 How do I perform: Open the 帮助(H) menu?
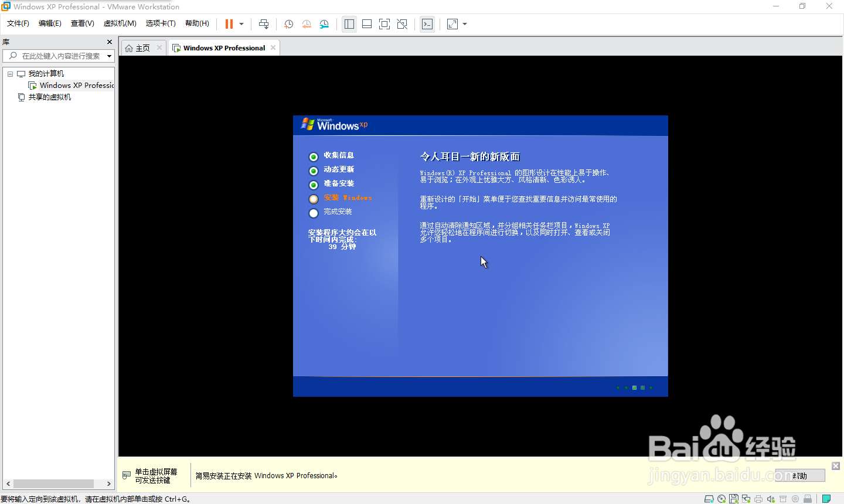pyautogui.click(x=197, y=23)
